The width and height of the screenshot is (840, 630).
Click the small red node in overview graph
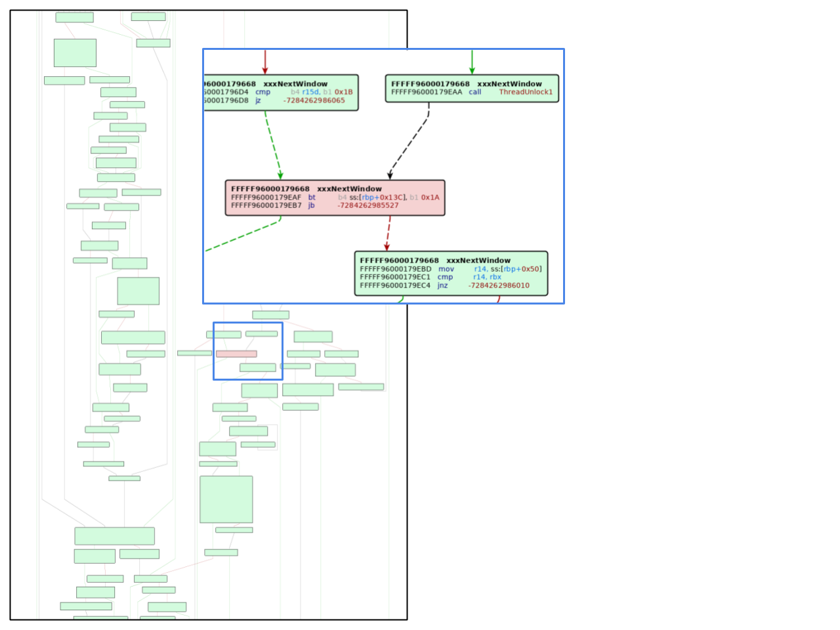click(236, 354)
